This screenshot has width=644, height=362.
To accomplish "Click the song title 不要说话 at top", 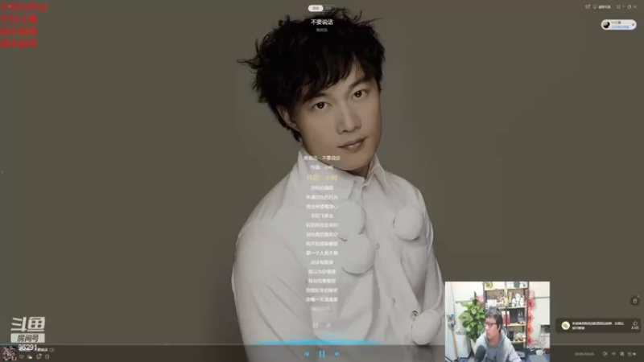I will (321, 22).
